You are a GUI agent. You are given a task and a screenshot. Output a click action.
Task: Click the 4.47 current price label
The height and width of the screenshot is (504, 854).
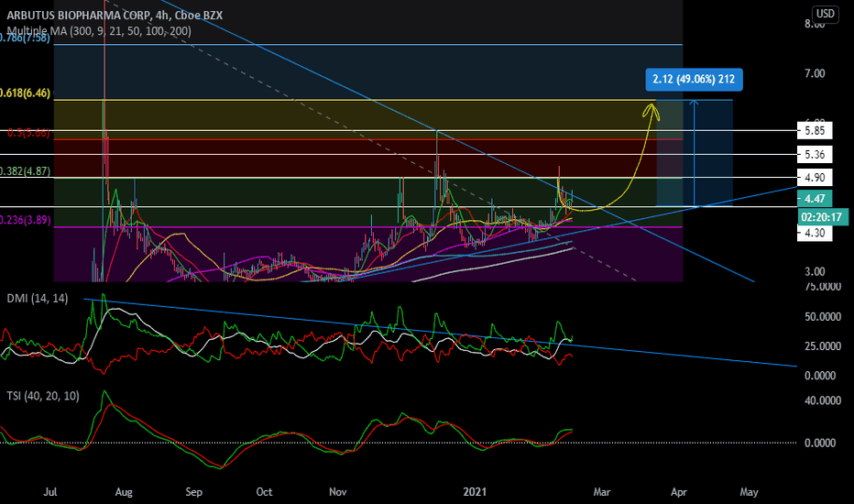815,199
